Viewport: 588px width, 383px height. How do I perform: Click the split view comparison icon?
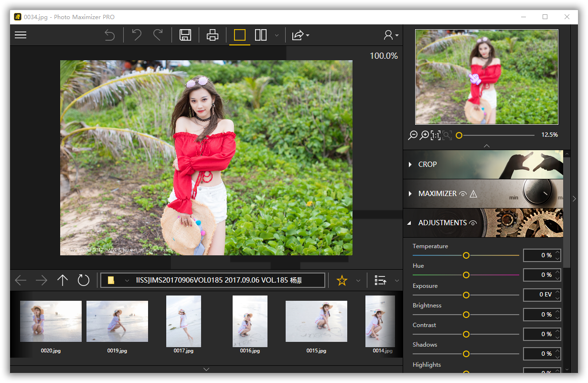click(261, 35)
